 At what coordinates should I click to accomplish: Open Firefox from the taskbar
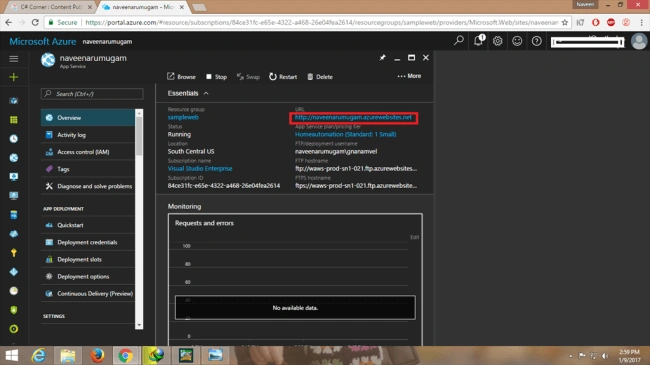pyautogui.click(x=97, y=355)
